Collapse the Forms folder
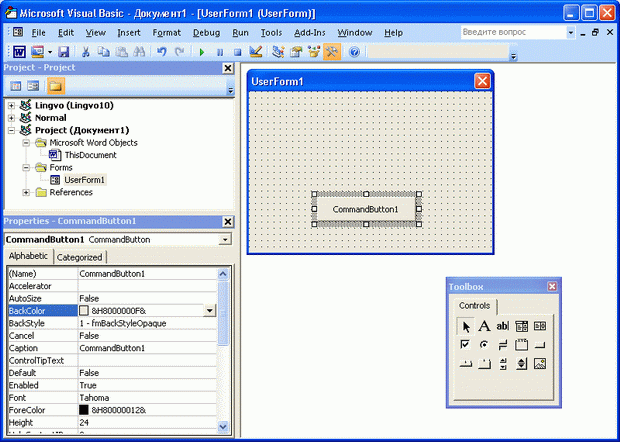620x442 pixels. coord(26,168)
